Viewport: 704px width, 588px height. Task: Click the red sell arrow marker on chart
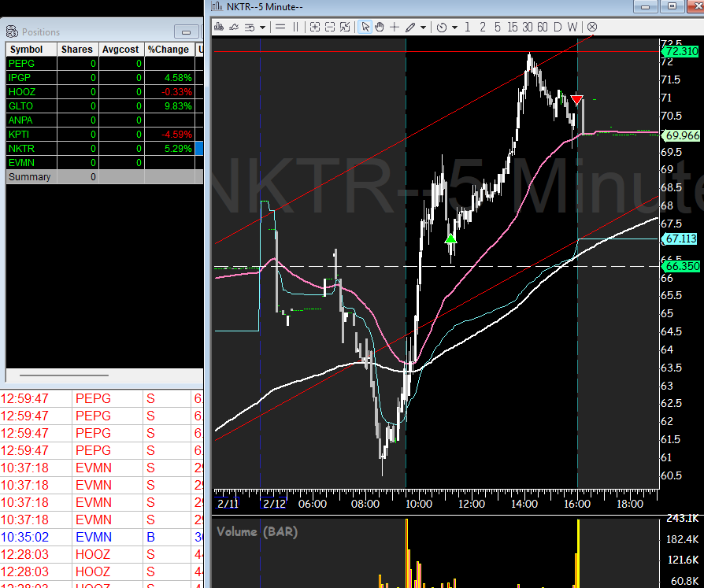[x=576, y=100]
